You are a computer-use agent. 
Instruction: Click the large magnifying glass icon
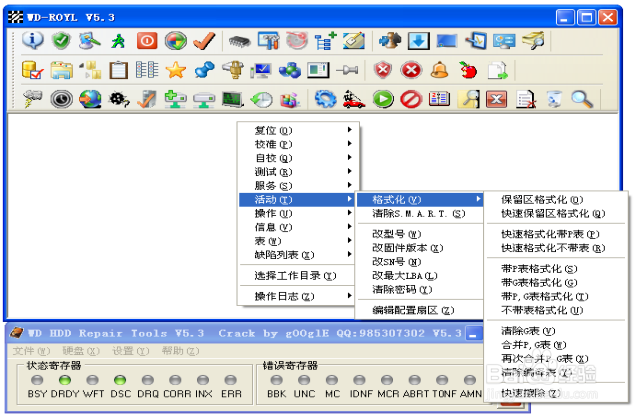[x=582, y=99]
